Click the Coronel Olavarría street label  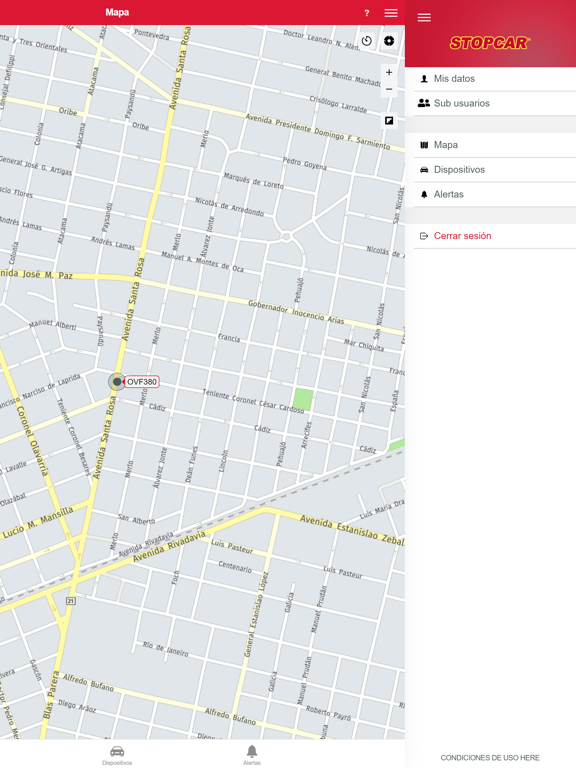click(x=33, y=441)
